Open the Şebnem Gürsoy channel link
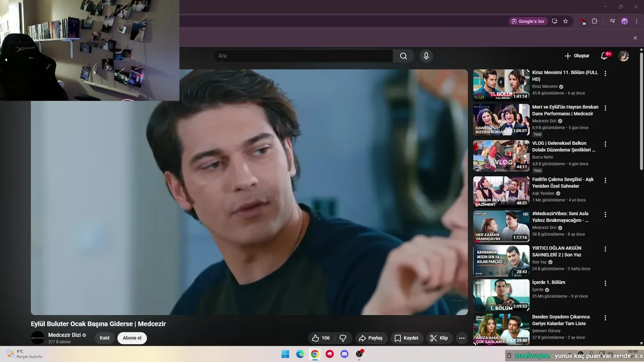 (545, 331)
